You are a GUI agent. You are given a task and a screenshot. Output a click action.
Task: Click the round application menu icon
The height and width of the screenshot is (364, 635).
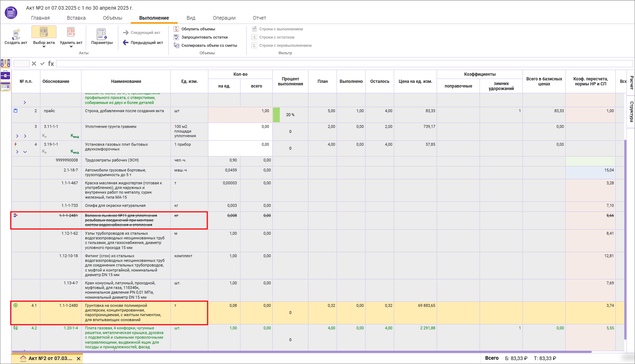click(x=11, y=13)
